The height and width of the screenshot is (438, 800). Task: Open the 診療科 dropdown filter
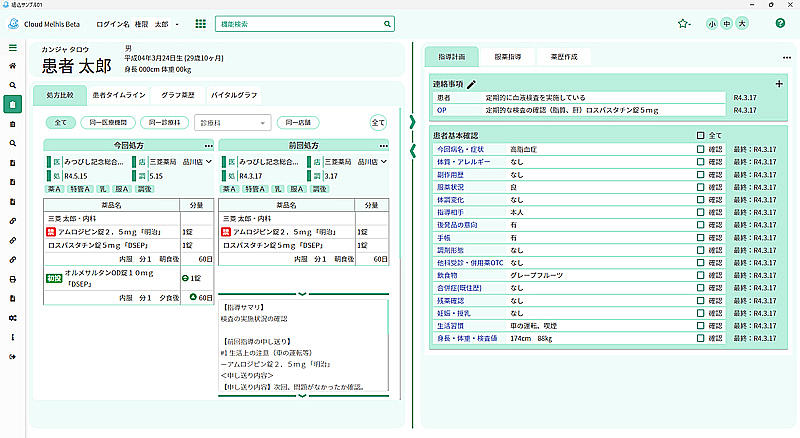tap(233, 122)
